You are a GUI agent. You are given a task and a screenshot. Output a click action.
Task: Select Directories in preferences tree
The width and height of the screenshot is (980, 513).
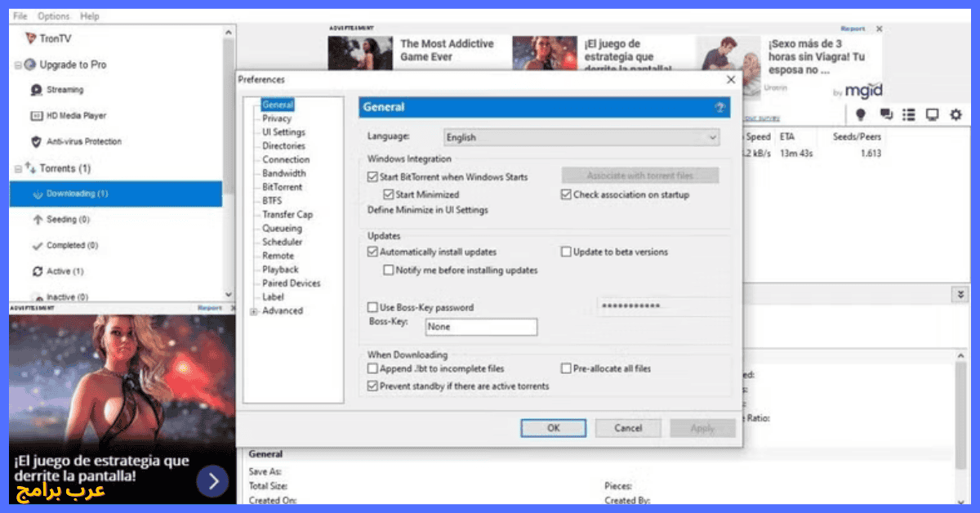[x=283, y=146]
